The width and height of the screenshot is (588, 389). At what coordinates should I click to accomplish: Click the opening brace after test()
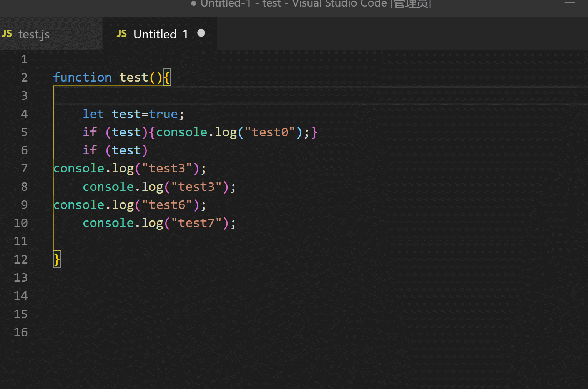tap(167, 77)
